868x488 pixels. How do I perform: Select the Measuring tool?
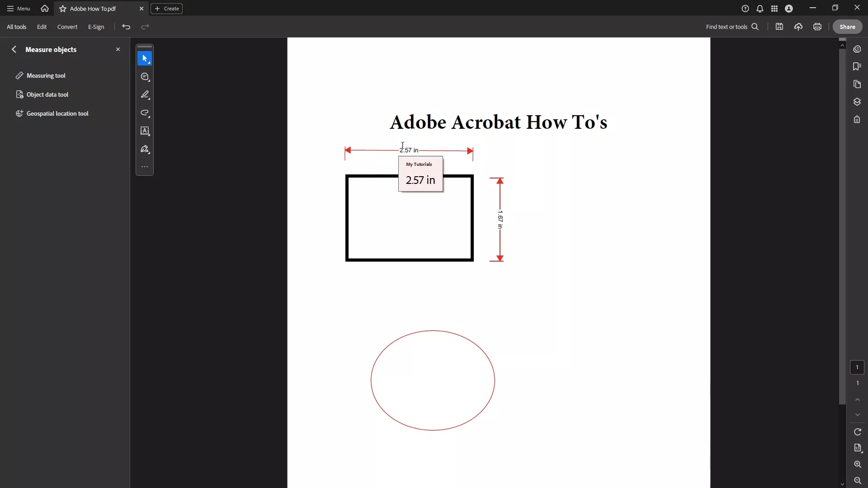(x=46, y=75)
